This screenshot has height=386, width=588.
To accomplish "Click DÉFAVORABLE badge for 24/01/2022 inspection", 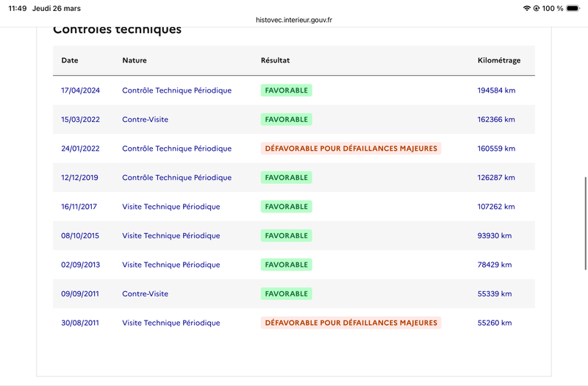I will pyautogui.click(x=351, y=149).
